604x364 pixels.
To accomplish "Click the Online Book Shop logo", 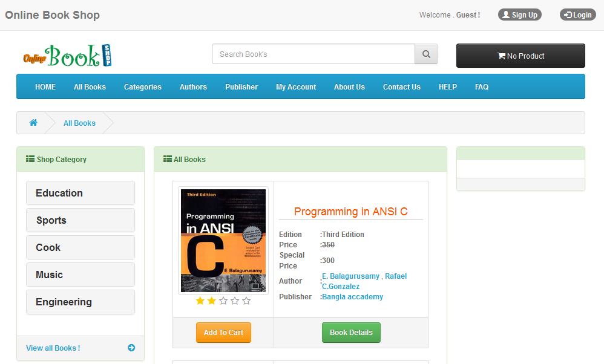I will click(67, 56).
